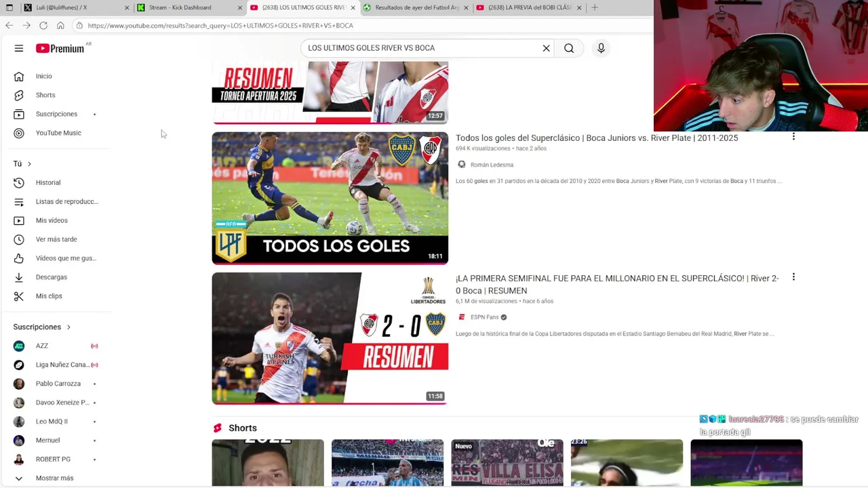Open a new browser tab
Image resolution: width=868 pixels, height=488 pixels.
595,7
